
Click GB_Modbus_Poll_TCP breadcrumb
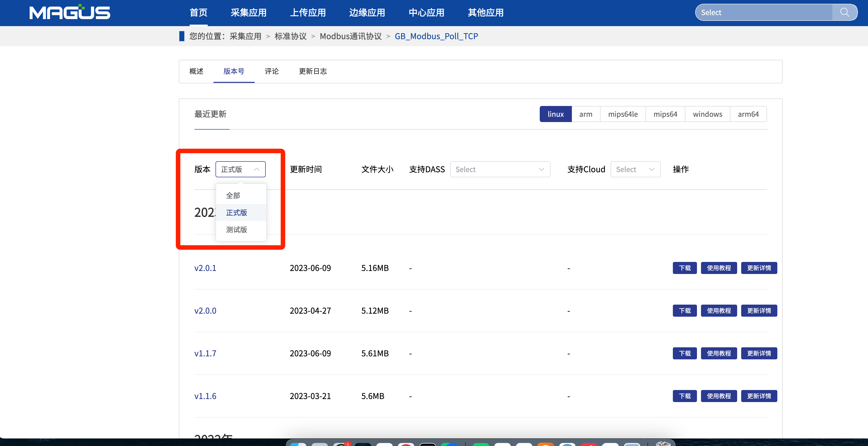tap(436, 36)
